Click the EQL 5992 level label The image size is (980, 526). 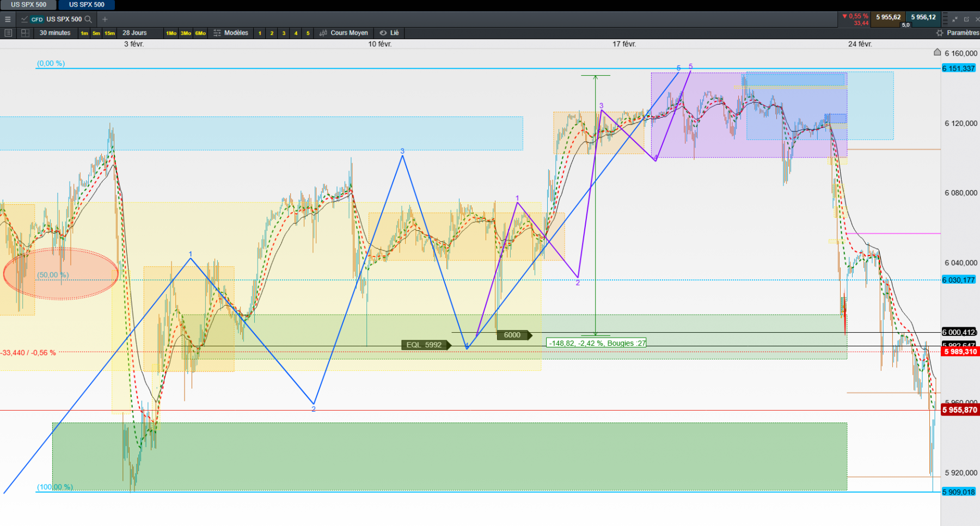click(x=426, y=345)
